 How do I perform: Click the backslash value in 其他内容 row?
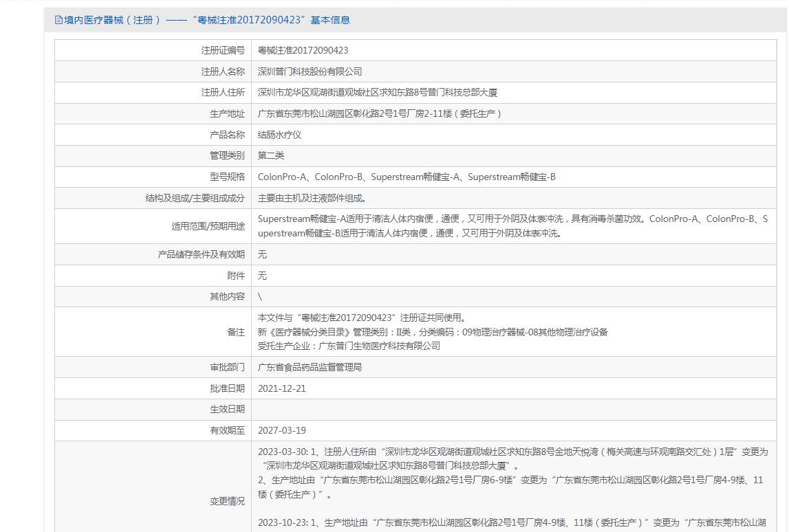[260, 297]
